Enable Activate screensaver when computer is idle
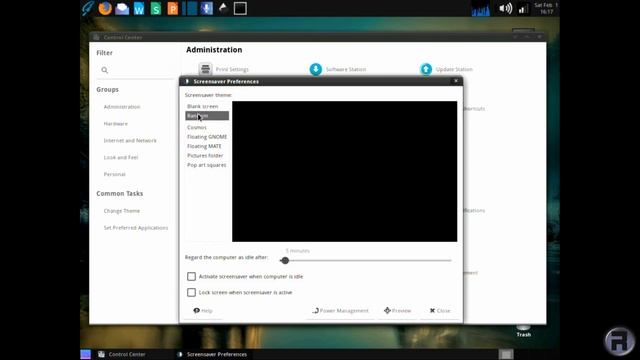 pos(191,276)
